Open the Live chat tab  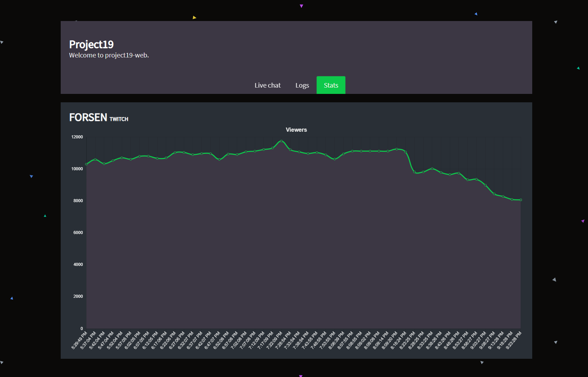click(267, 85)
